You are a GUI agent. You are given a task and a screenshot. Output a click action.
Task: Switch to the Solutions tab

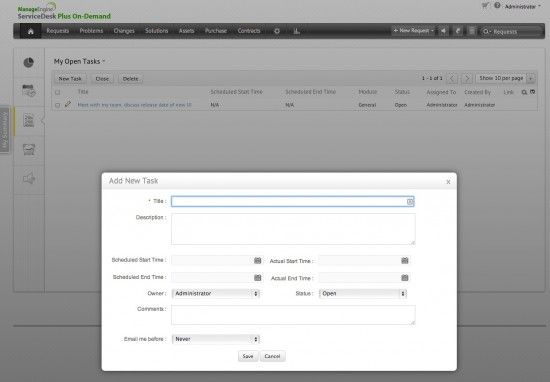(156, 31)
